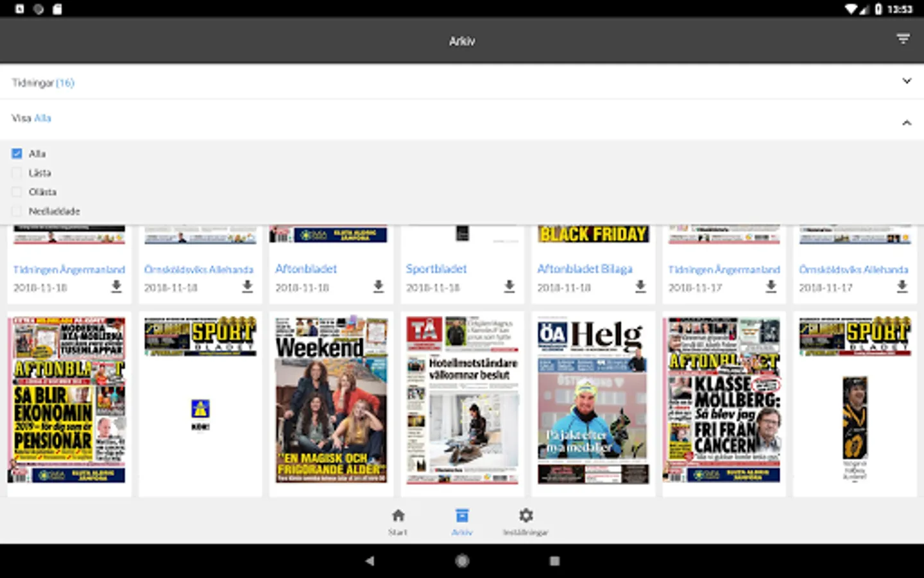This screenshot has height=578, width=924.
Task: Open the Black Friday Bilaga cover
Action: click(x=593, y=234)
